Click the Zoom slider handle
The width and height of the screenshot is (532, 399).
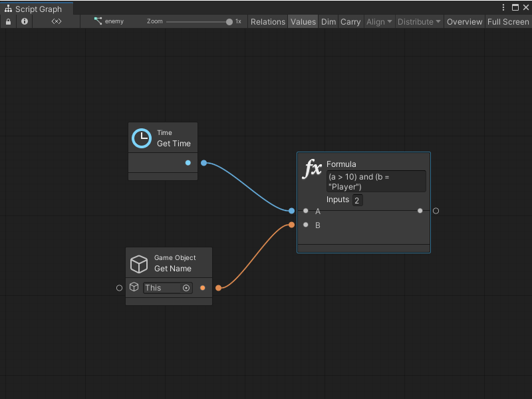coord(229,21)
